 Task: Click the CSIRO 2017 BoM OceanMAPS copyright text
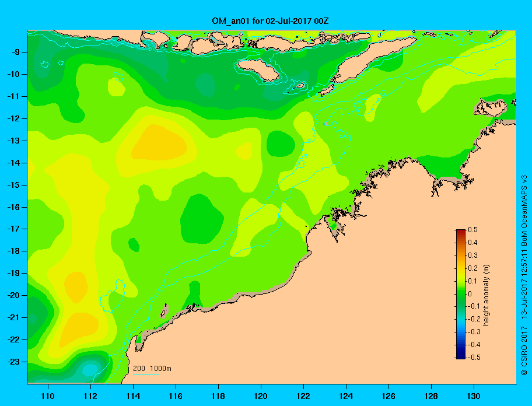coord(524,275)
